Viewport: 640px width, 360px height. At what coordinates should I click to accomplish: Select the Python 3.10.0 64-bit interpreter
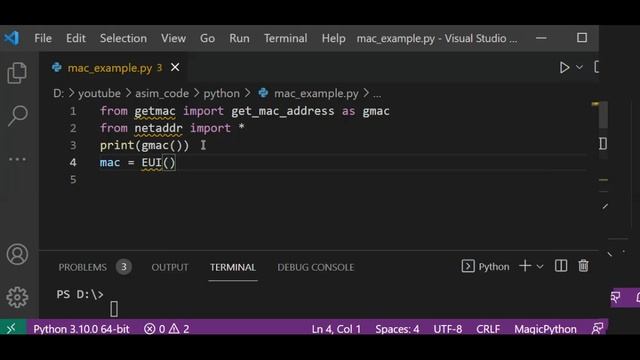click(81, 329)
